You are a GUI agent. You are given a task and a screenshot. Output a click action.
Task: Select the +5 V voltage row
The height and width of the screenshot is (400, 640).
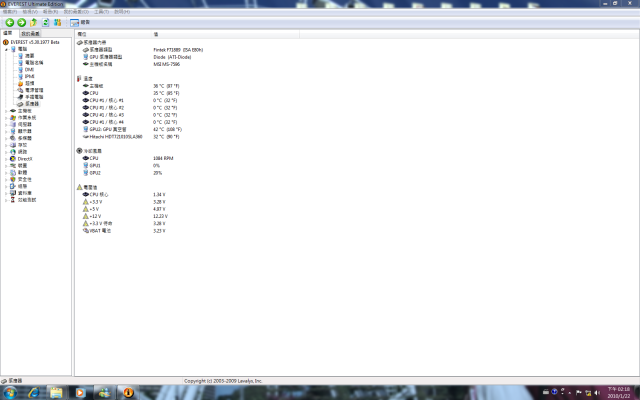tap(124, 209)
